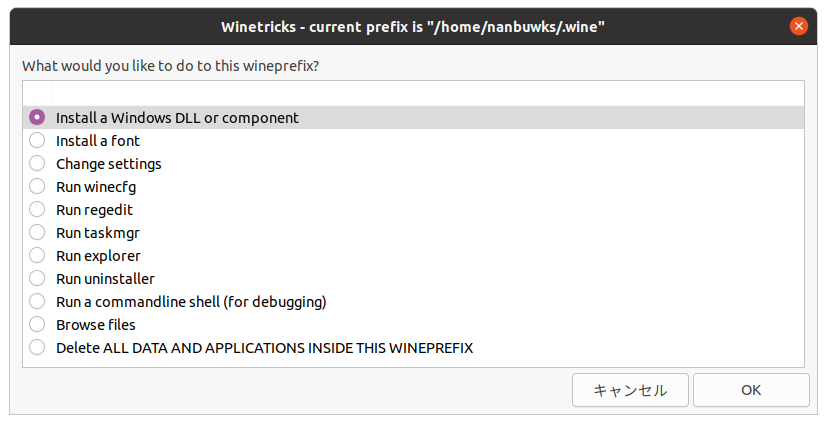Screen dimensions: 827x424
Task: Select the 'Run regedit' radio button
Action: pyautogui.click(x=37, y=210)
